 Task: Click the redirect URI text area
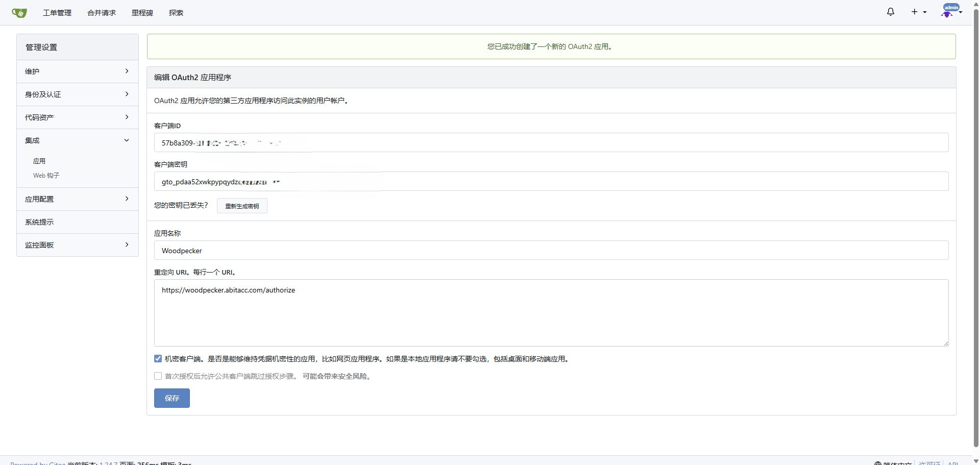click(551, 313)
